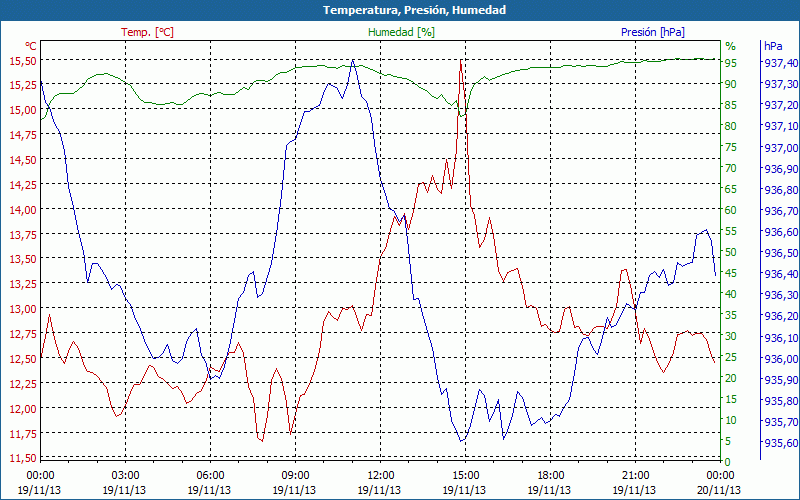The width and height of the screenshot is (800, 500).
Task: Click the 936,60 pressure axis value
Action: pos(779,232)
